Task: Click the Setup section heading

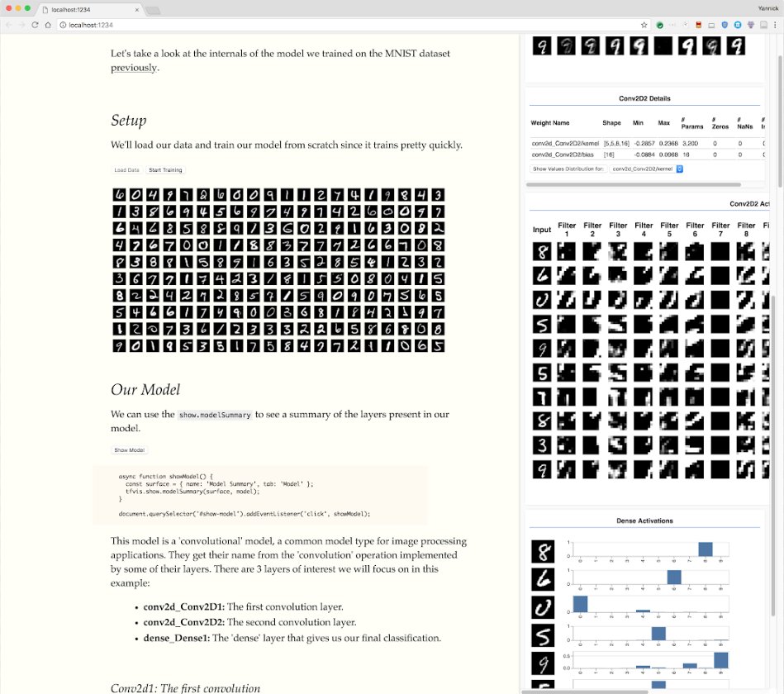Action: pyautogui.click(x=129, y=121)
